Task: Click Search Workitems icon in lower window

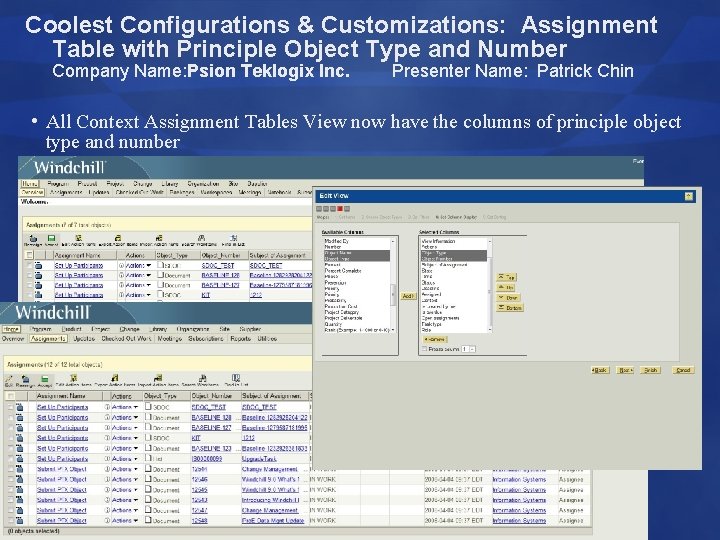Action: 202,378
